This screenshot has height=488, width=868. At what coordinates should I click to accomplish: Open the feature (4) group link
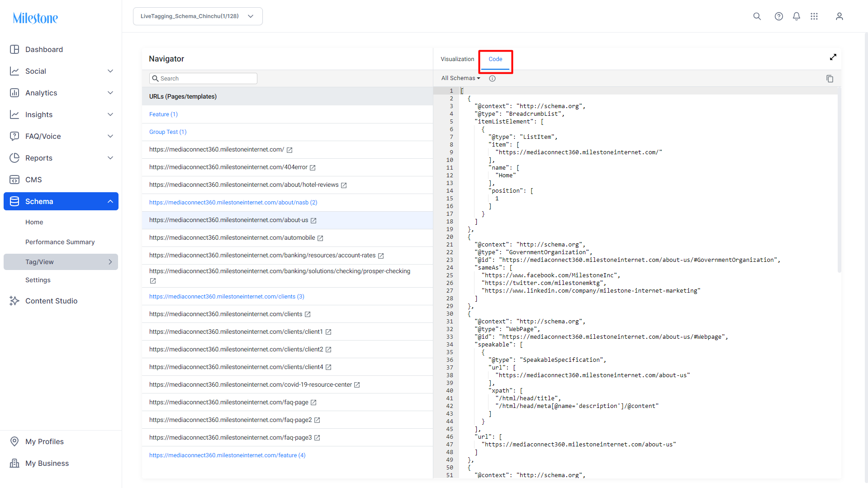coord(227,455)
